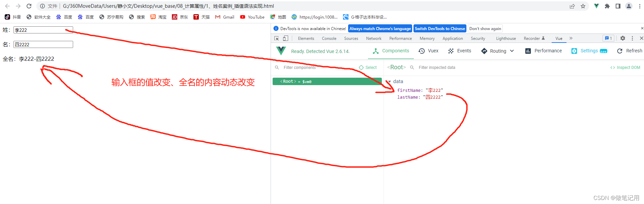Open the 天猫 bookmark
The image size is (644, 204).
pos(202,17)
